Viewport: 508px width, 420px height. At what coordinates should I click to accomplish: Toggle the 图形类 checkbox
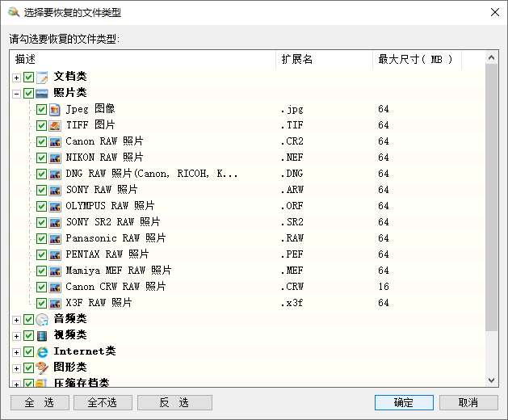pyautogui.click(x=28, y=367)
